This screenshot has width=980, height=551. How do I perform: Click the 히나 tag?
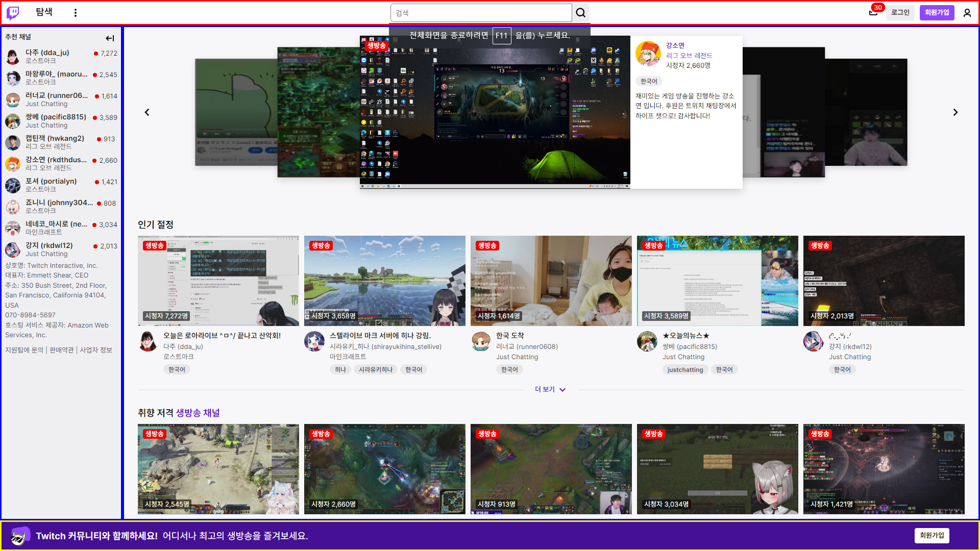click(x=340, y=369)
